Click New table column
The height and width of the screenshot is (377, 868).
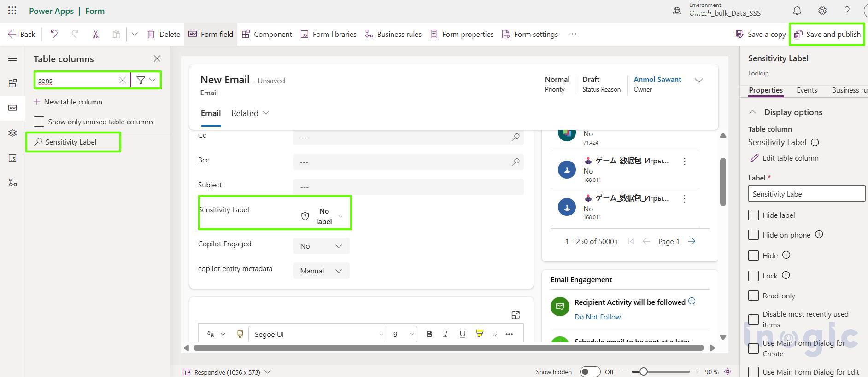[68, 102]
